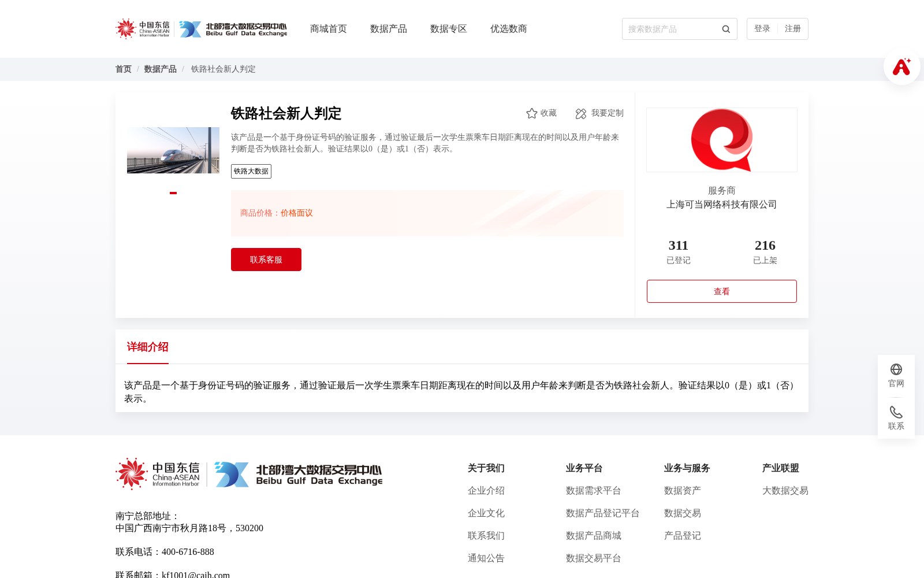This screenshot has height=578, width=924.
Task: Click the 业务与服务 footer heading
Action: point(687,468)
